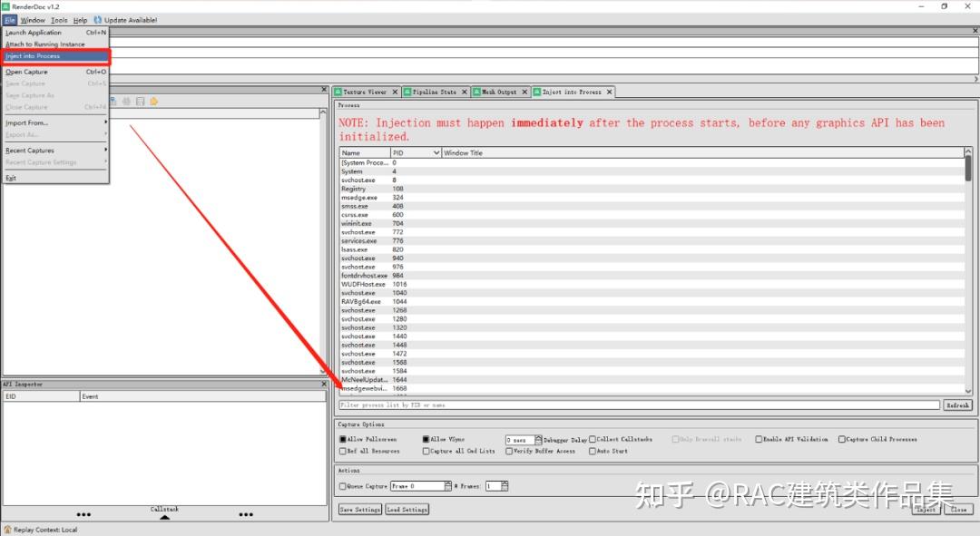Toggle the Allow Fullscreen checkbox
This screenshot has width=980, height=536.
pos(342,439)
